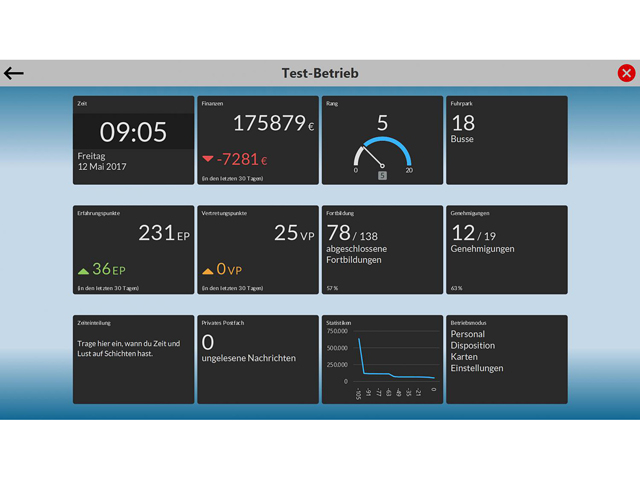Open the Genehmigungen tile showing 12 / 19
640x480 pixels.
(506, 250)
